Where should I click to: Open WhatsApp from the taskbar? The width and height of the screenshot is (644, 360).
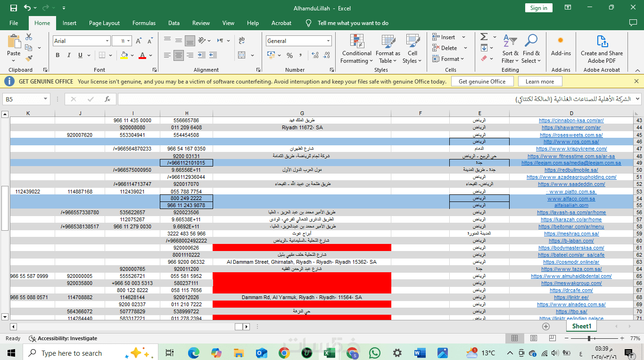(x=375, y=353)
